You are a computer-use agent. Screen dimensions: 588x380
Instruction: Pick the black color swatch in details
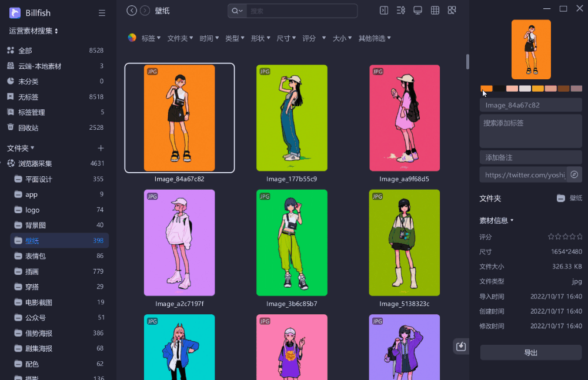point(499,89)
